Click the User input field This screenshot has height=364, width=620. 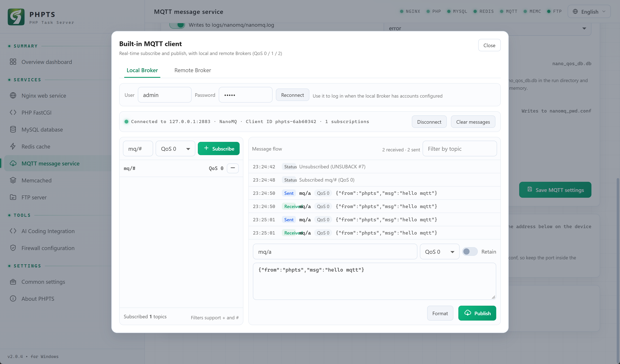point(165,95)
